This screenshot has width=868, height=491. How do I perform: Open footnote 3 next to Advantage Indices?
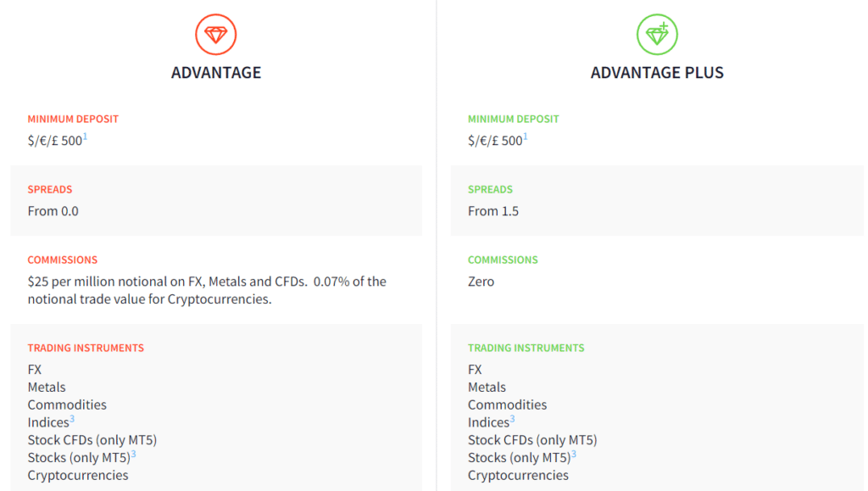[x=72, y=419]
